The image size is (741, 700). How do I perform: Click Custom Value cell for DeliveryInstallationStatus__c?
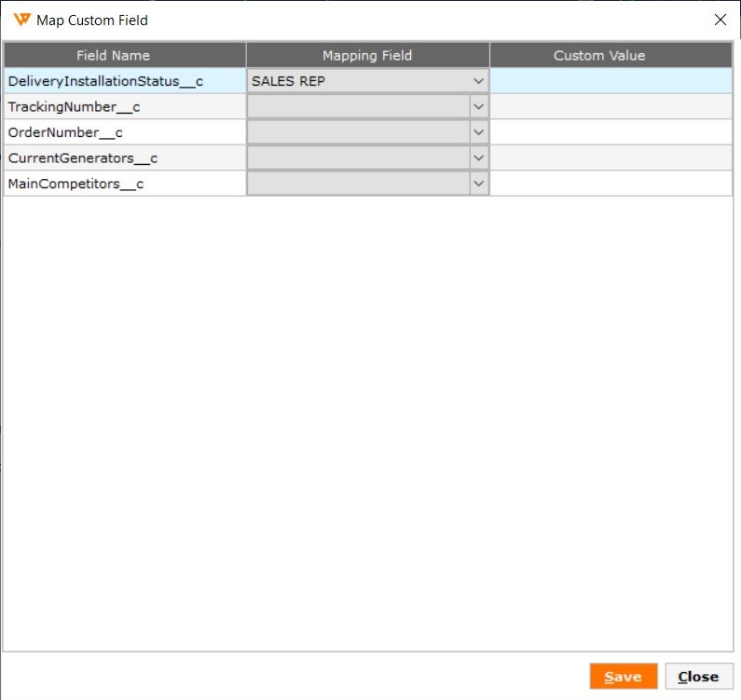pos(611,81)
